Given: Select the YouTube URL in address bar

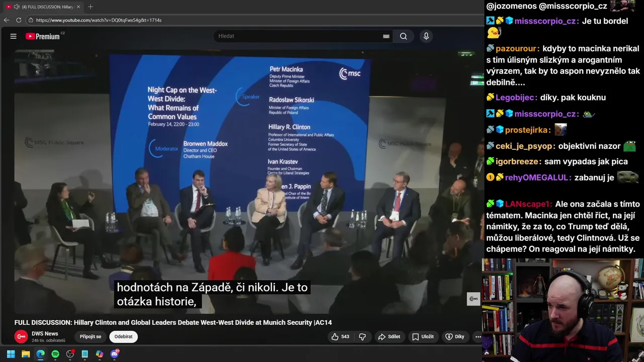Looking at the screenshot, I should point(99,20).
